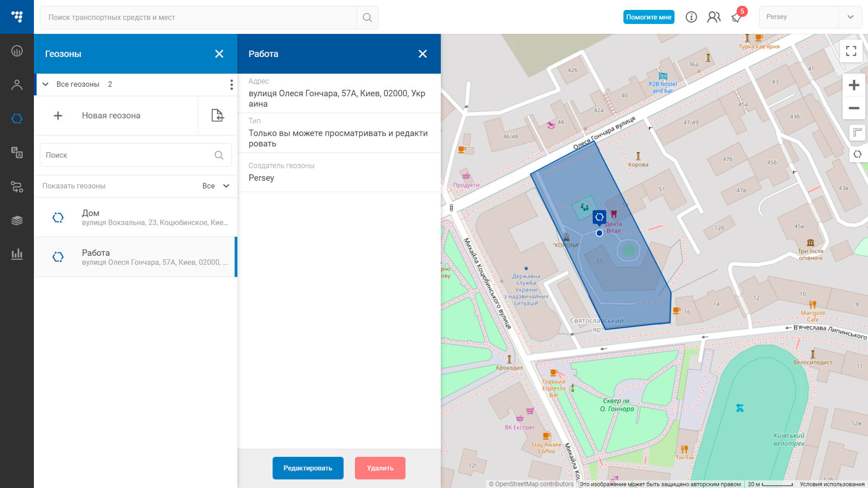
Task: Click the Удалить button
Action: [380, 468]
